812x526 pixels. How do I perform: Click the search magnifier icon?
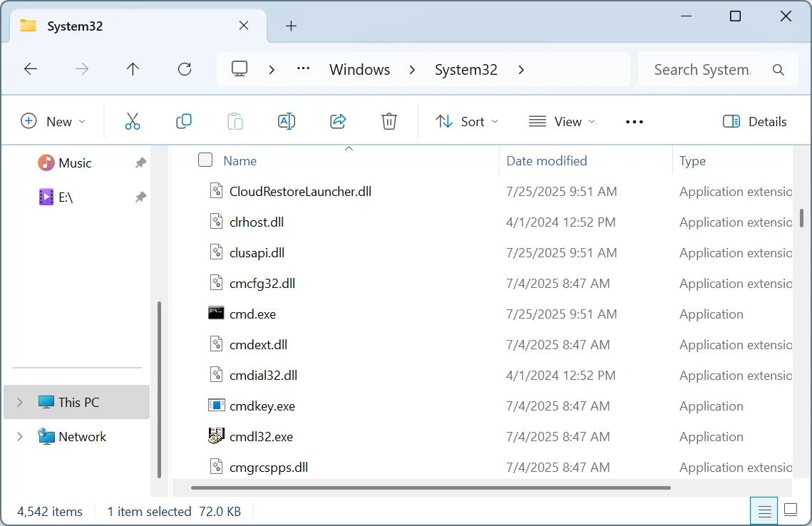pos(778,69)
